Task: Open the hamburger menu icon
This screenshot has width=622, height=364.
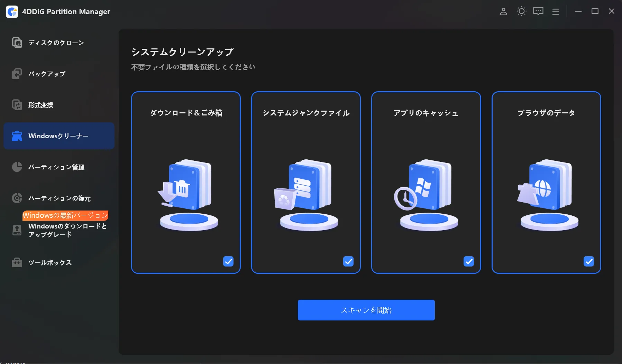Action: tap(556, 12)
